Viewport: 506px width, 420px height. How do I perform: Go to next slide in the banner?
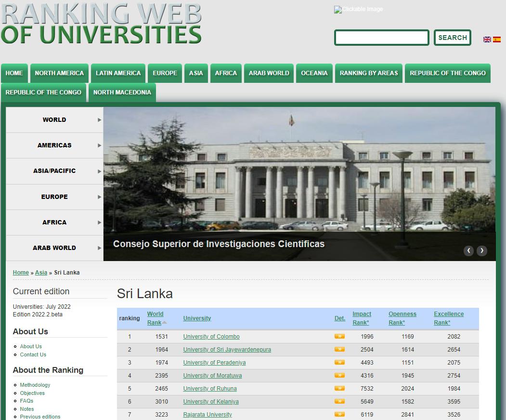point(482,250)
